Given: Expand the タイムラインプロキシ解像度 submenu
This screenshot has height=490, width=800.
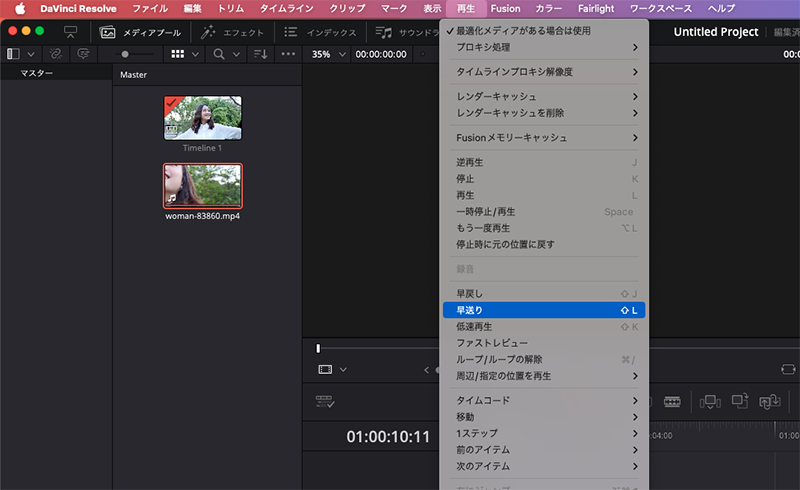Looking at the screenshot, I should [x=544, y=72].
